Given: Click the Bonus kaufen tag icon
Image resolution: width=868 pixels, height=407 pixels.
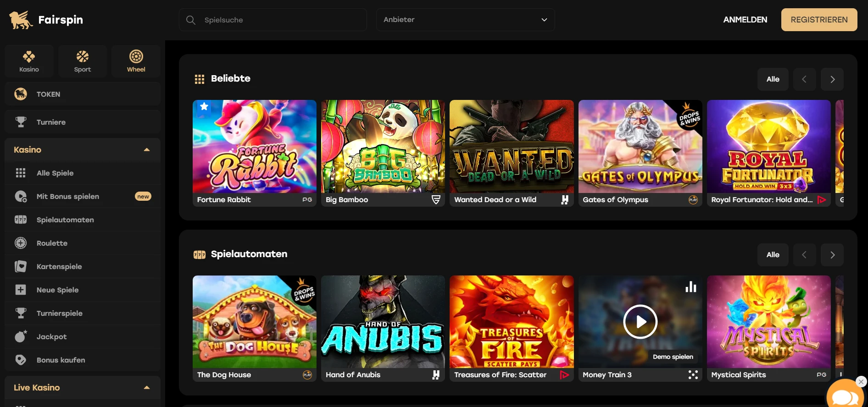Looking at the screenshot, I should pyautogui.click(x=21, y=360).
